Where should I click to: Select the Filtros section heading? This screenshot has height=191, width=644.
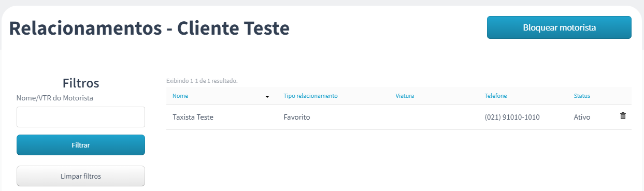[x=81, y=83]
